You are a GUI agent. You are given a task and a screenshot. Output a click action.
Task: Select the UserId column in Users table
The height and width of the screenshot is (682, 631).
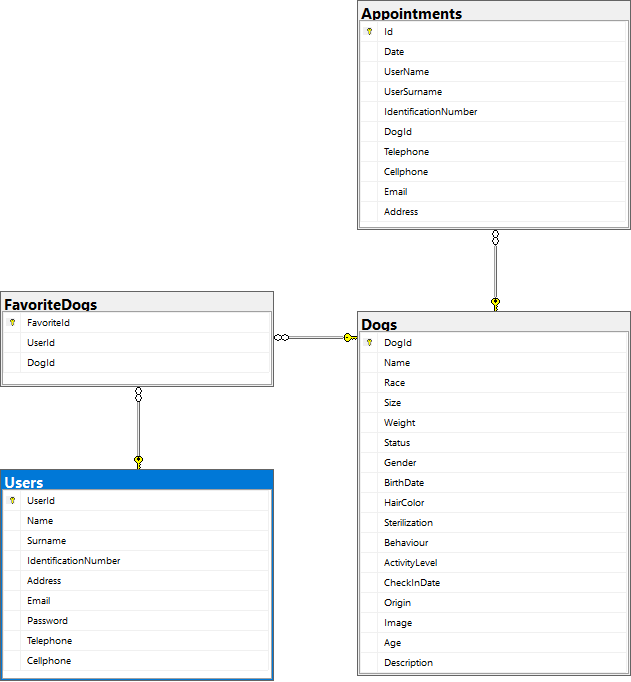137,500
